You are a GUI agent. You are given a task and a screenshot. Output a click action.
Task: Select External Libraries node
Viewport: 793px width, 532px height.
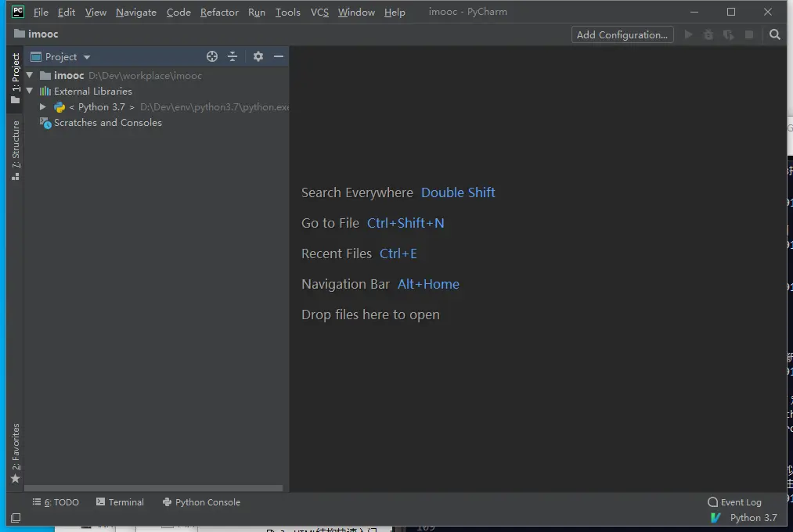(93, 91)
